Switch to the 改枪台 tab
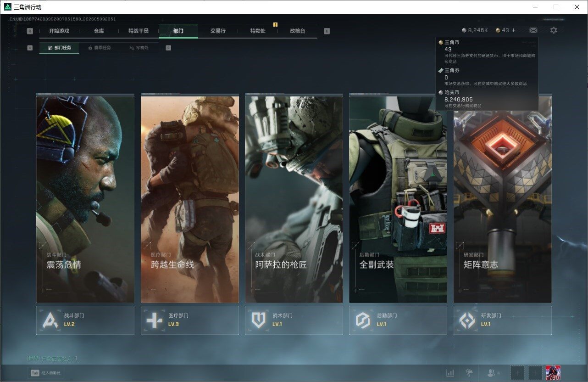 pyautogui.click(x=297, y=31)
